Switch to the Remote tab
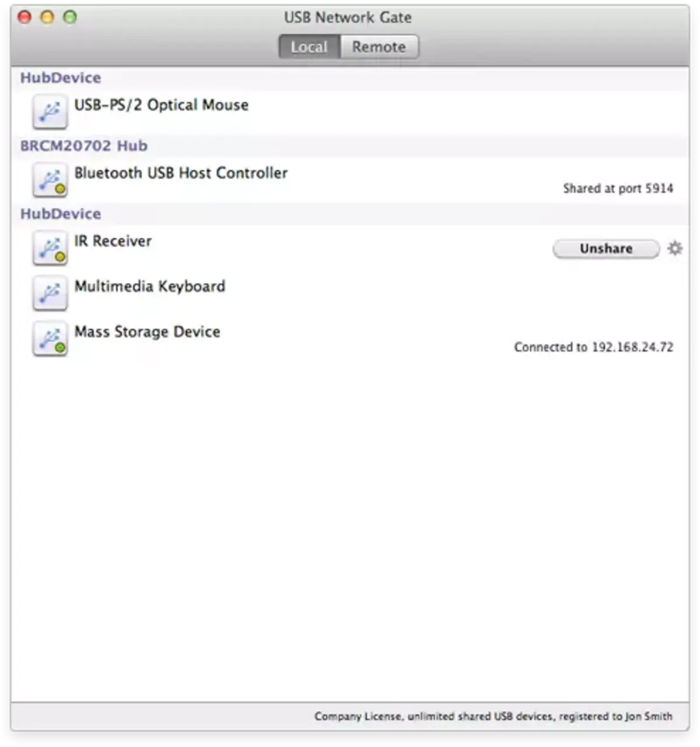The width and height of the screenshot is (700, 747). pos(379,47)
